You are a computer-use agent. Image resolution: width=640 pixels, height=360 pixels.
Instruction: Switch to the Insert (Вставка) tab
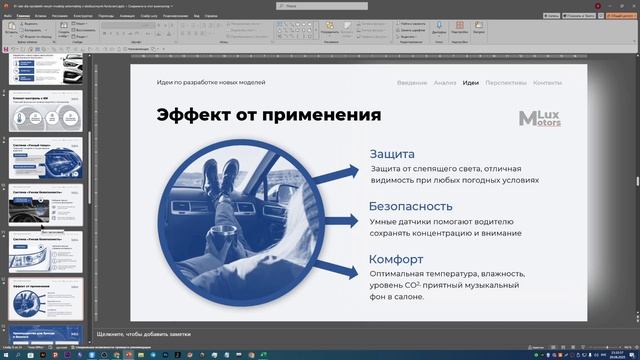point(40,16)
